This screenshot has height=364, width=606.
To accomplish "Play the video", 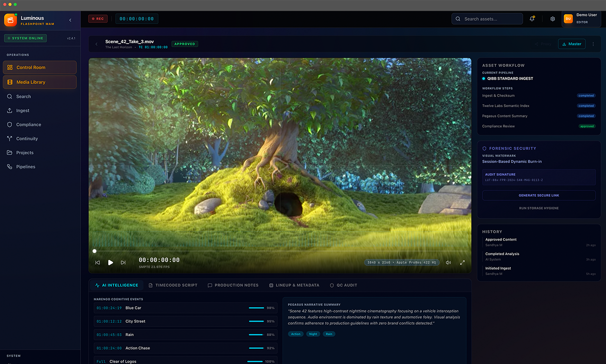I will 110,263.
